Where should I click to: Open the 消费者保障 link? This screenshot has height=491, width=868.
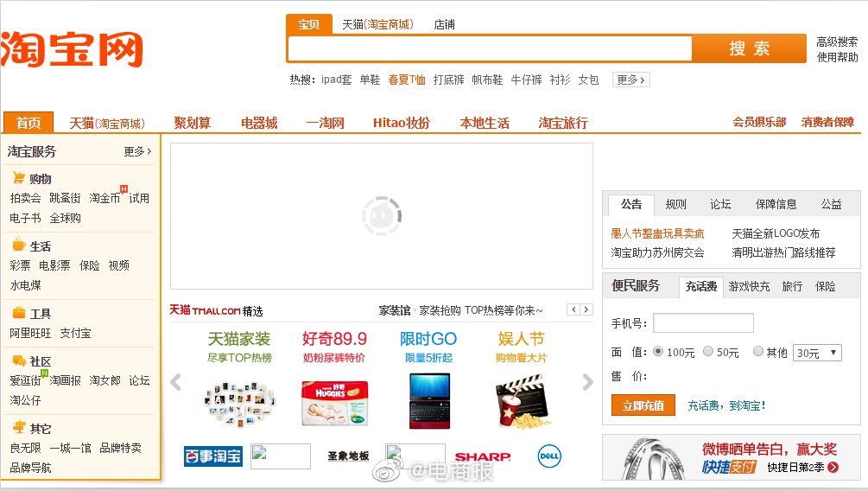point(827,122)
